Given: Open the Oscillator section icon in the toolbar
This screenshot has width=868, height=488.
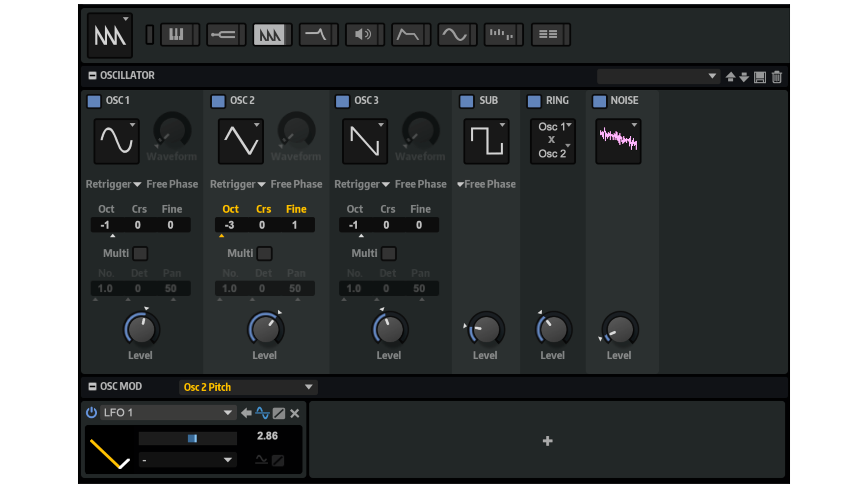Looking at the screenshot, I should coord(272,34).
